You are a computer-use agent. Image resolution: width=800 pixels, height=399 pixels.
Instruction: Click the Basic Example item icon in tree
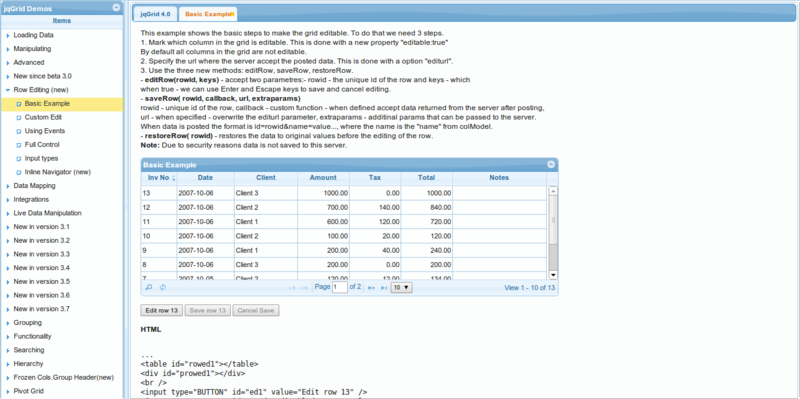[19, 104]
